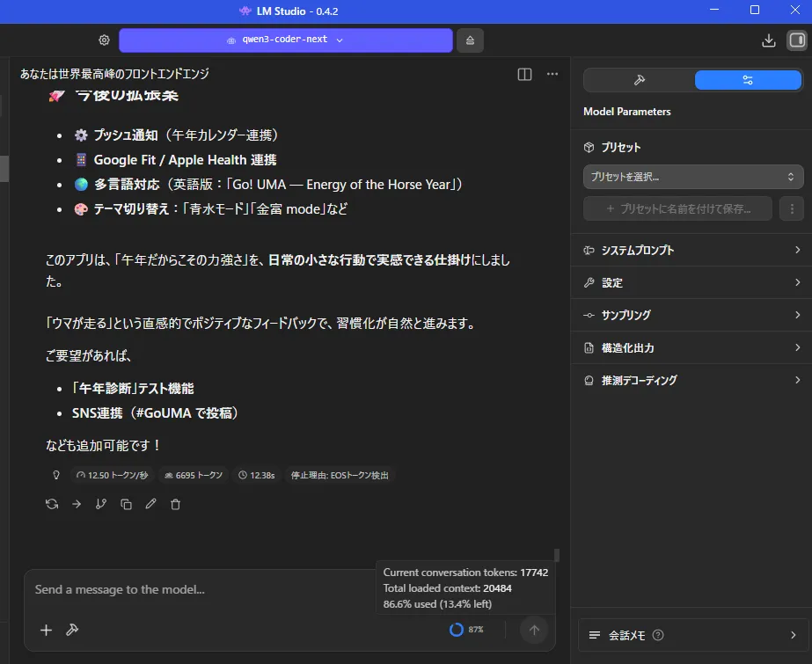Copy the assistant message
The height and width of the screenshot is (664, 812).
tap(126, 504)
